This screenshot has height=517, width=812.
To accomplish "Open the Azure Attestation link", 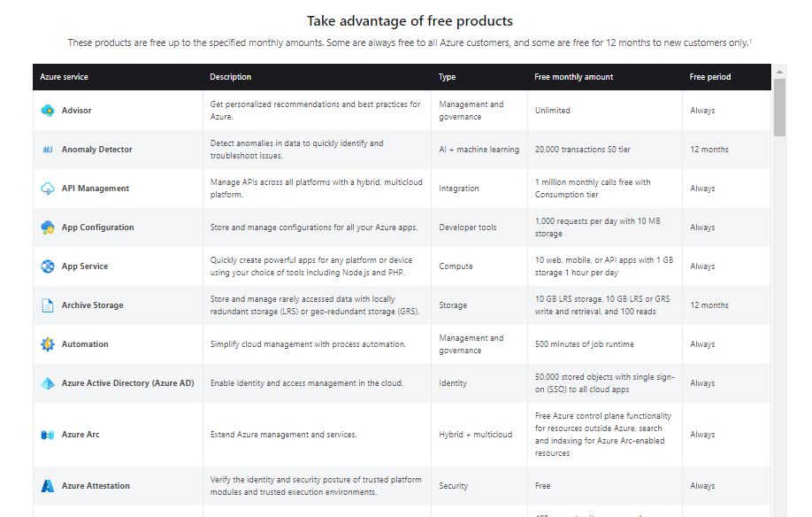I will click(x=96, y=486).
